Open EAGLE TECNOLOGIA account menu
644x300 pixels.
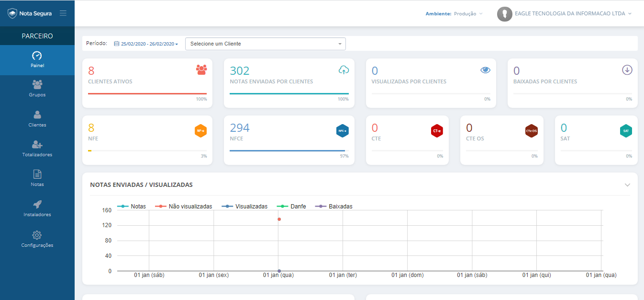pos(573,14)
